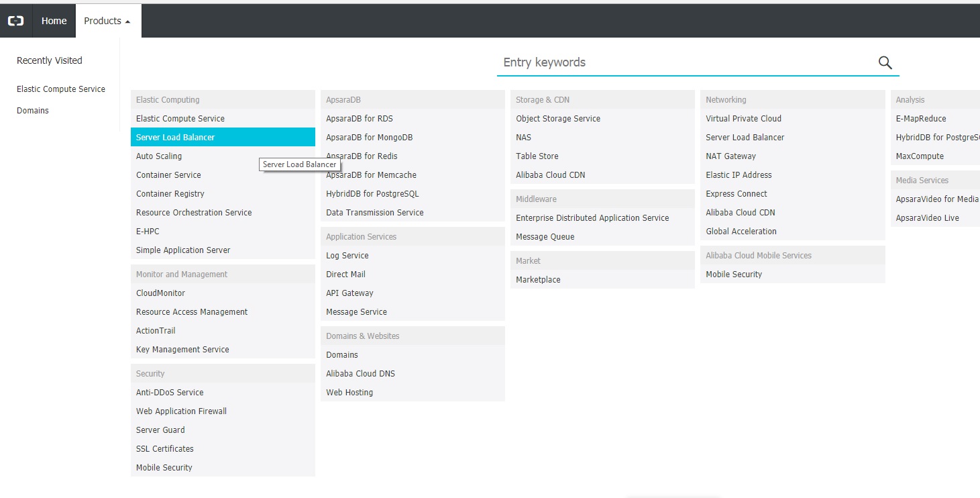The image size is (980, 498).
Task: Click the search magnifier icon
Action: [x=885, y=62]
